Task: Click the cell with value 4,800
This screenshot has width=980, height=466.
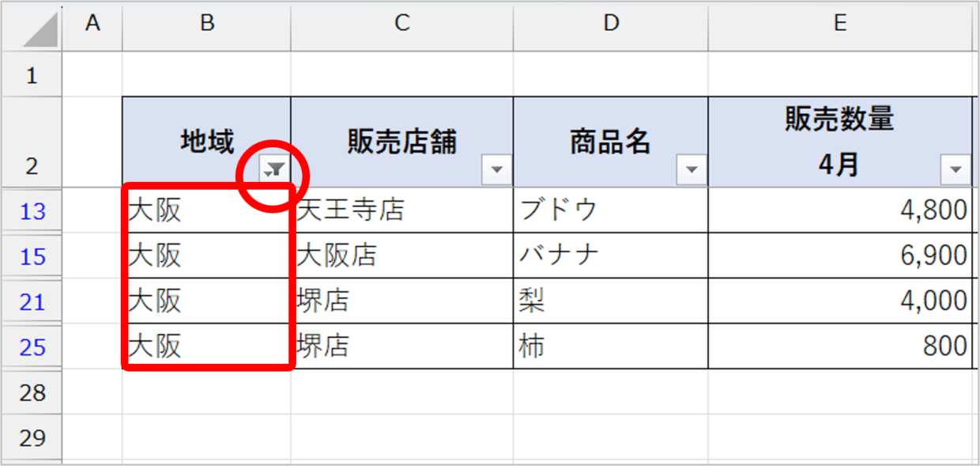Action: tap(840, 210)
